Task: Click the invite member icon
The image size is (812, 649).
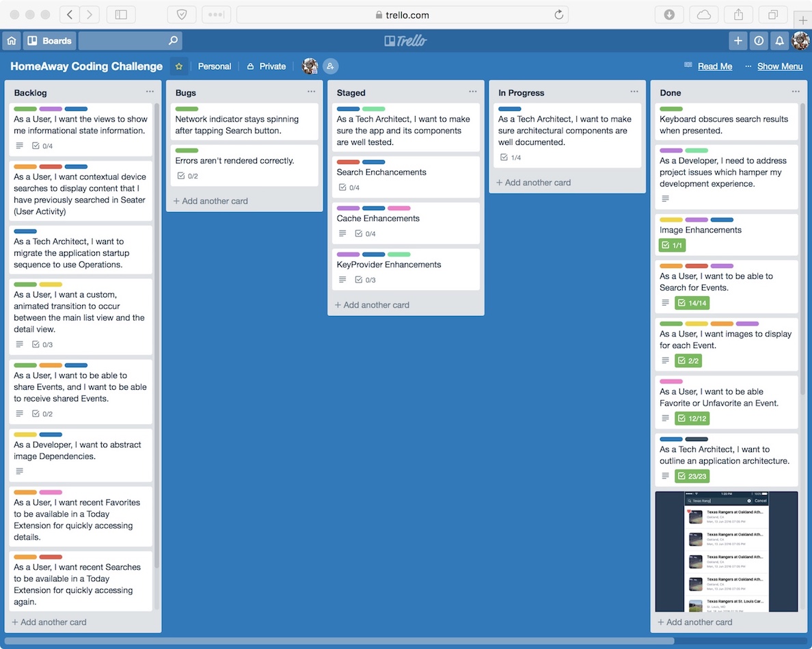Action: 330,66
